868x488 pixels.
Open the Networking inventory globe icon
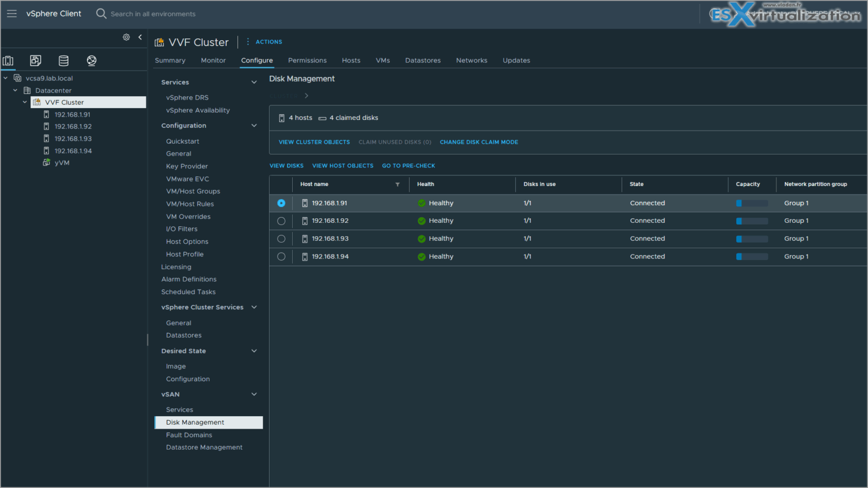click(91, 60)
